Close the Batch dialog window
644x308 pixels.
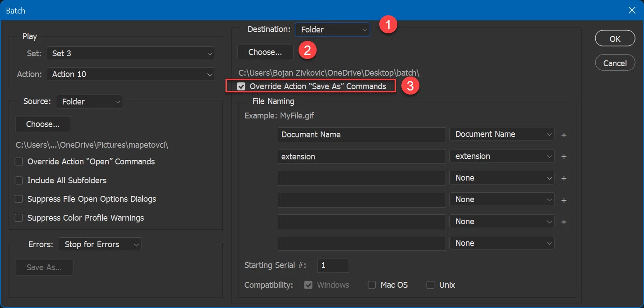pos(632,10)
